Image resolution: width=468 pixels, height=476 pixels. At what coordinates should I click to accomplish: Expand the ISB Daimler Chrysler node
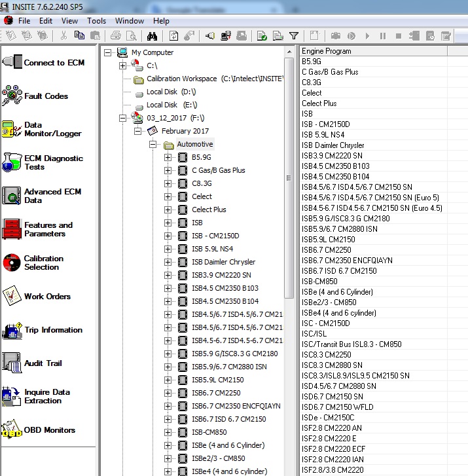click(x=168, y=262)
